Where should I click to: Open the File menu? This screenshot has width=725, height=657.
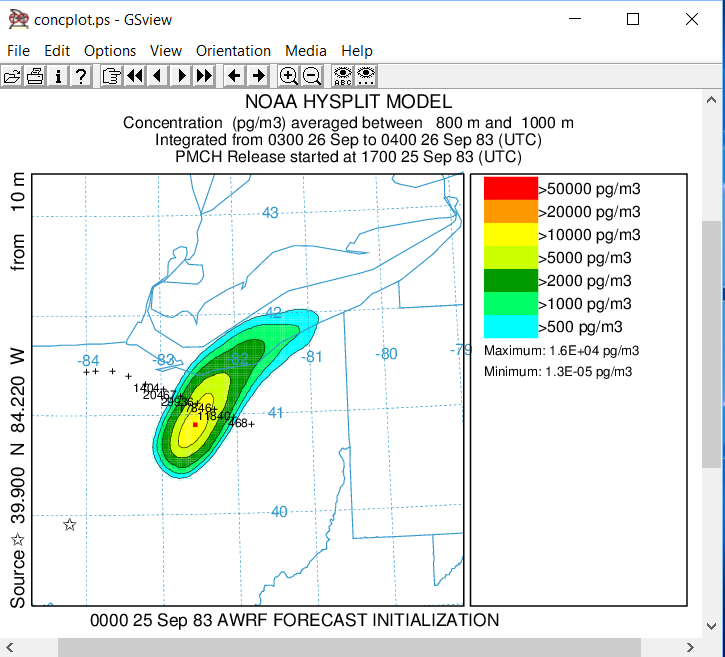pos(18,51)
